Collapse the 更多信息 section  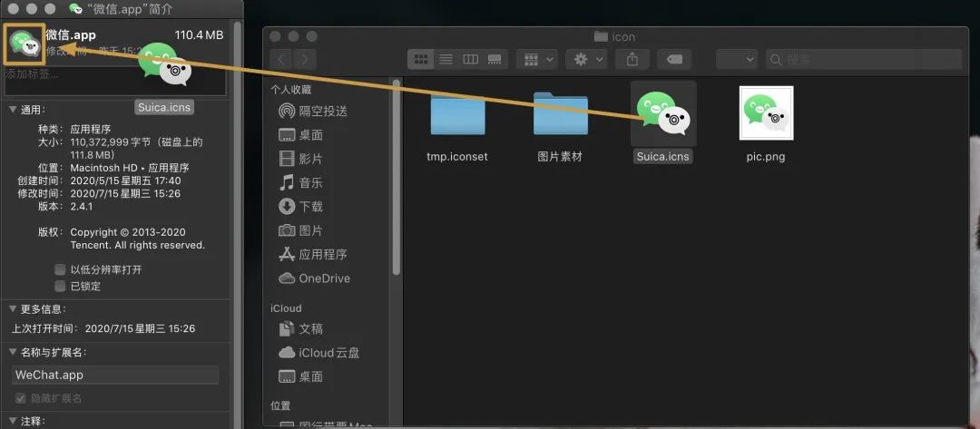(x=13, y=309)
